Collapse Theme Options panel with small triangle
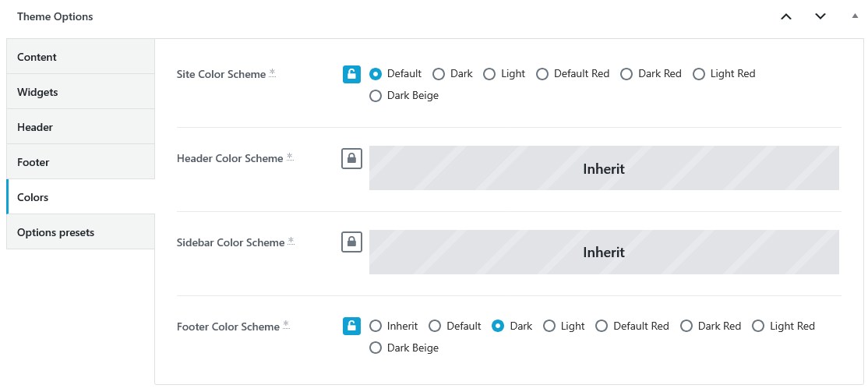The width and height of the screenshot is (868, 392). tap(855, 16)
